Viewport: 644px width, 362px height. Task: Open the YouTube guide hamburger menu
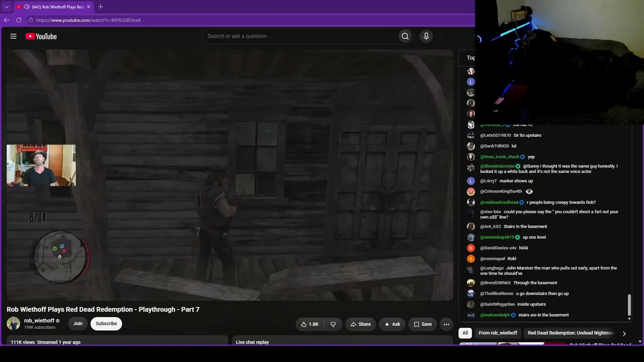tap(14, 36)
